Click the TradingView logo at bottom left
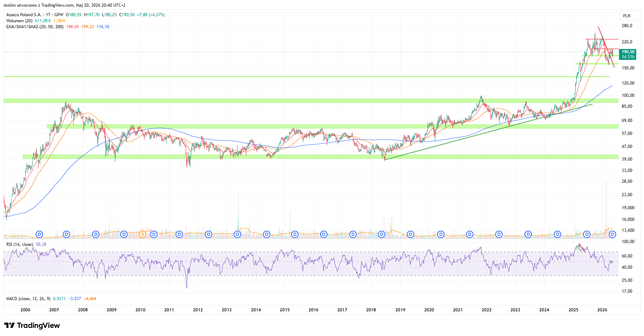Screen dimensions: 644x336 pyautogui.click(x=32, y=325)
